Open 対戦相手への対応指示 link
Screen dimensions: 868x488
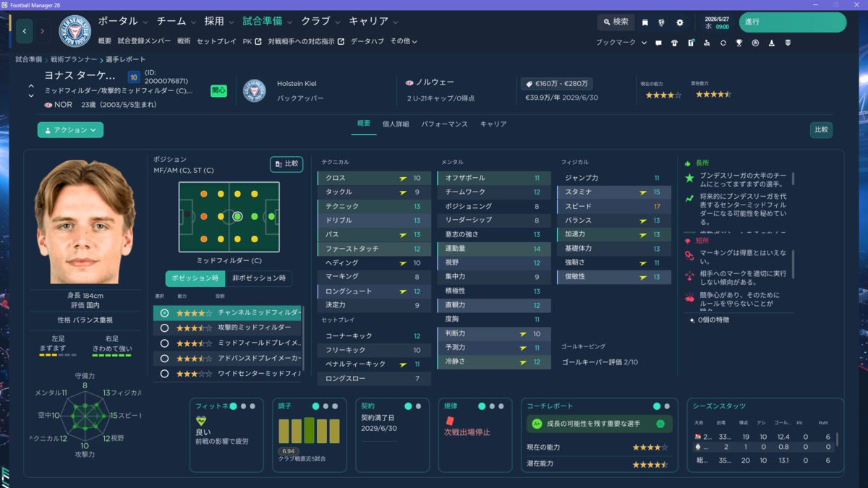[x=306, y=41]
